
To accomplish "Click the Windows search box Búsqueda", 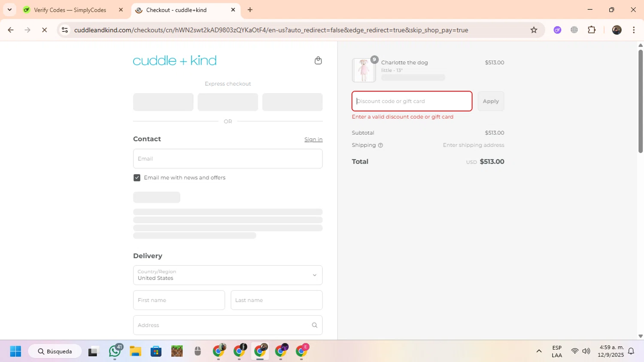I will 55,351.
